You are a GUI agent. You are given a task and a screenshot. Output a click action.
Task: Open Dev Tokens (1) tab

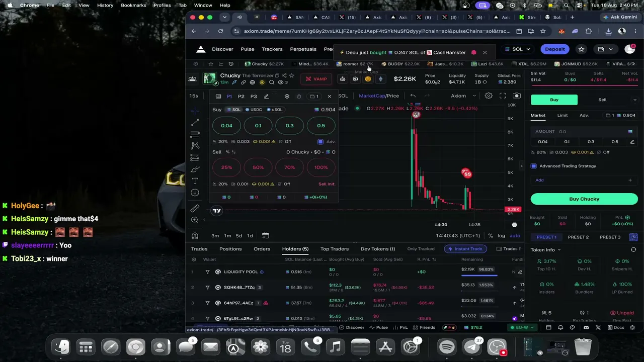[378, 249]
